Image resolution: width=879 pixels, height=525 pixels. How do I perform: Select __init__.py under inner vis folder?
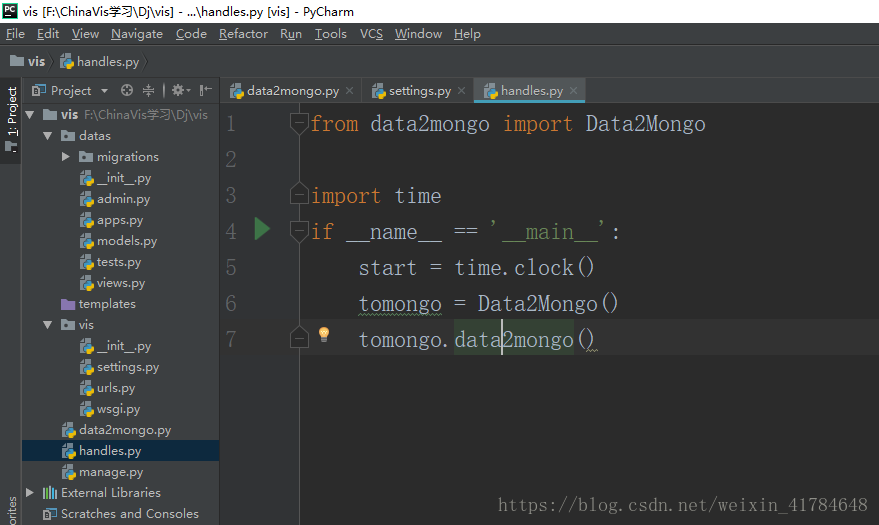(x=116, y=346)
